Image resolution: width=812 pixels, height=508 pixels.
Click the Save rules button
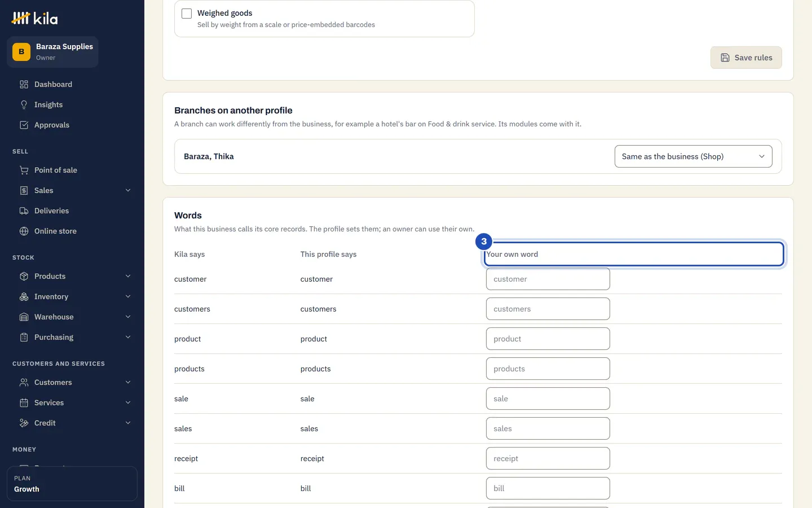click(x=746, y=58)
